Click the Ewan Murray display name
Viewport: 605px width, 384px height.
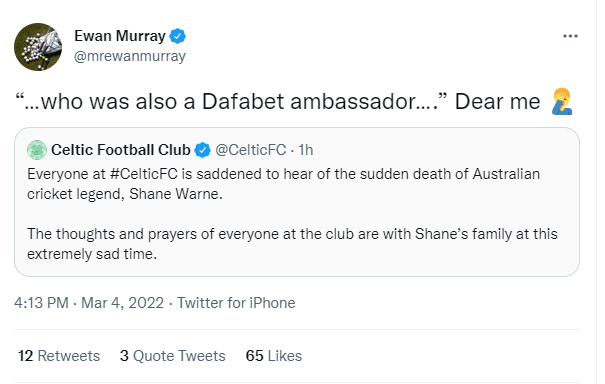point(120,36)
